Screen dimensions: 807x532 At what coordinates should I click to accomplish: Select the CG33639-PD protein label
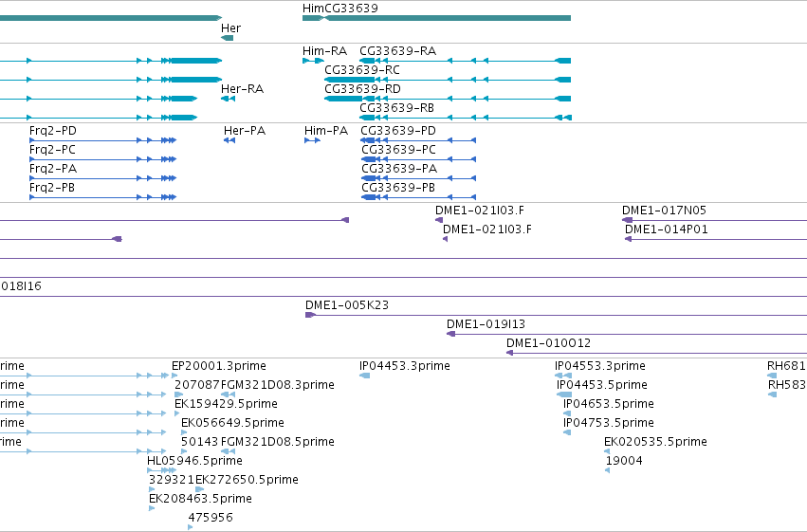click(x=398, y=131)
